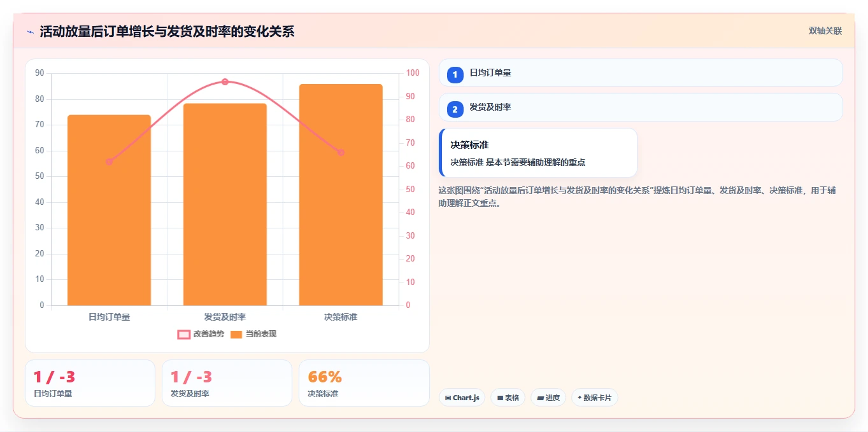This screenshot has width=868, height=432.
Task: Click the 进度 tag chip
Action: [548, 398]
